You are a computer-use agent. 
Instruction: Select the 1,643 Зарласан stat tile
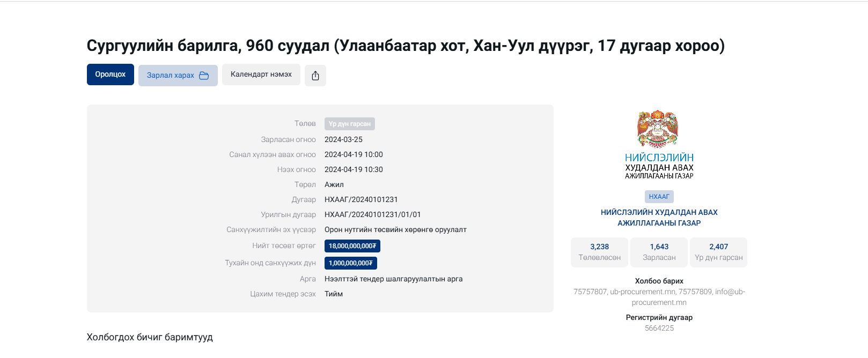(x=659, y=252)
